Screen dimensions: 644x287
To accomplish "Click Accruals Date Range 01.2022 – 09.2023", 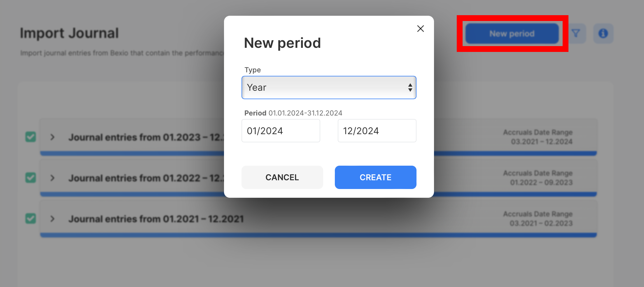I will 538,178.
